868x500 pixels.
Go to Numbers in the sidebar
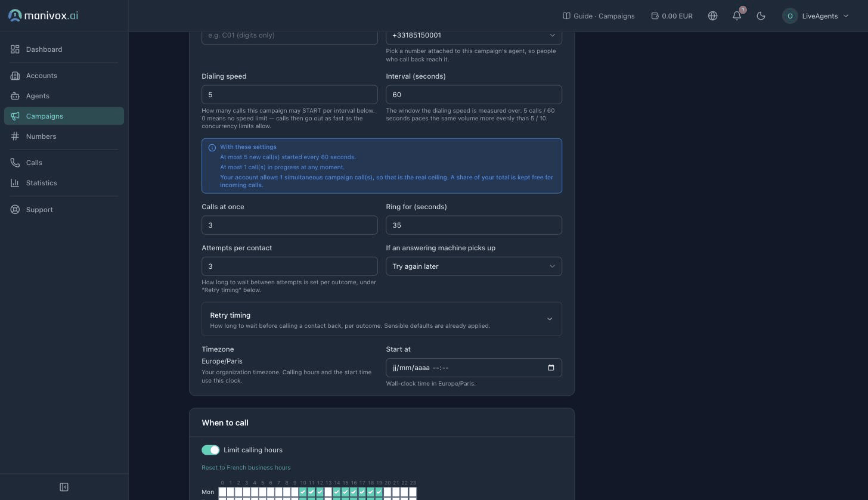tap(64, 136)
